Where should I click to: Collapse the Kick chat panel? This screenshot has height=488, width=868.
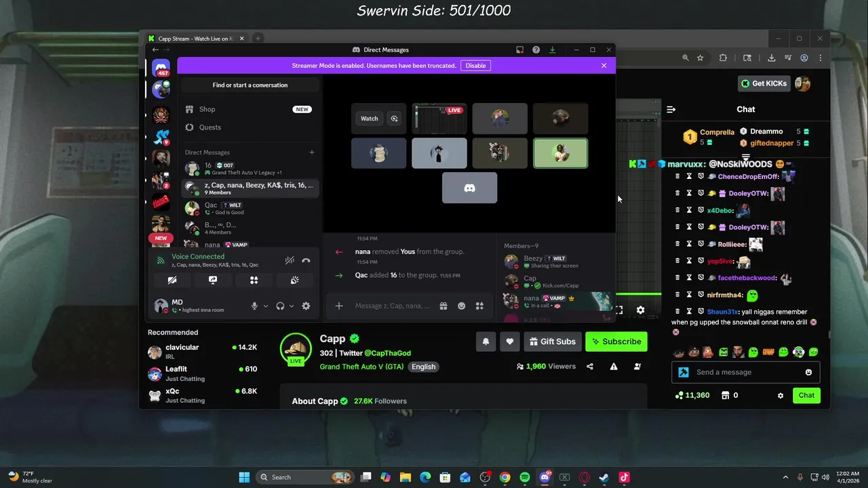[671, 109]
